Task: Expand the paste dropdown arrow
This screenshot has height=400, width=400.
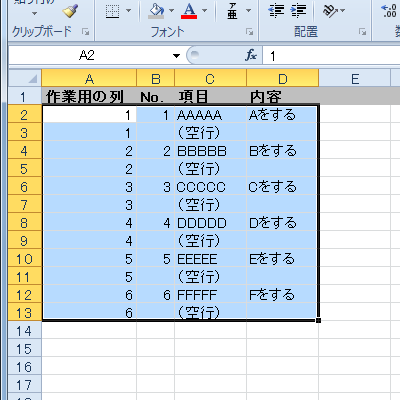Action: click(35, 14)
